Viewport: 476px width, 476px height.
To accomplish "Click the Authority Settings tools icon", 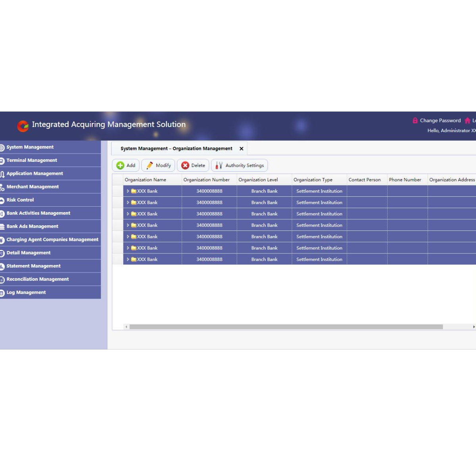I will (x=219, y=165).
